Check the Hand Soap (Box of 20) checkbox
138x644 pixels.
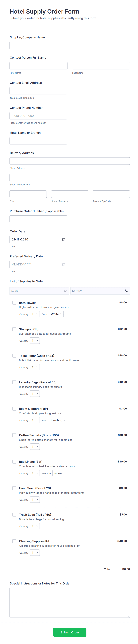point(14,488)
